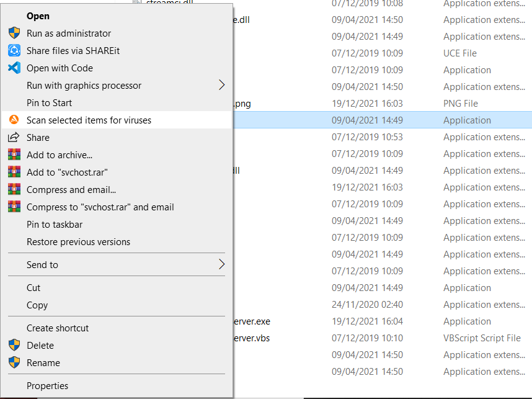Expand the Send to submenu arrow
532x399 pixels.
click(x=222, y=265)
